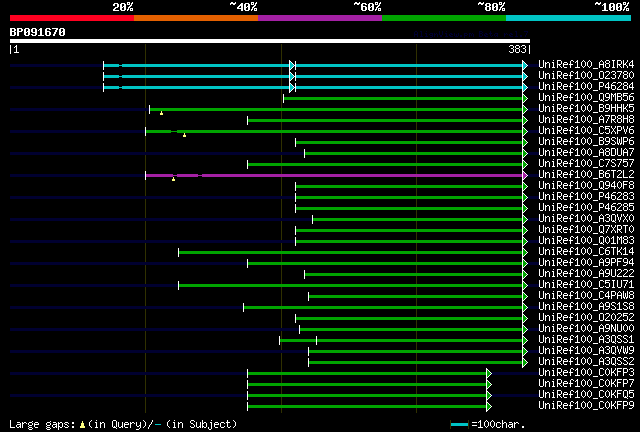
Task: Select the 'Large gaps:' legend text
Action: (x=42, y=424)
